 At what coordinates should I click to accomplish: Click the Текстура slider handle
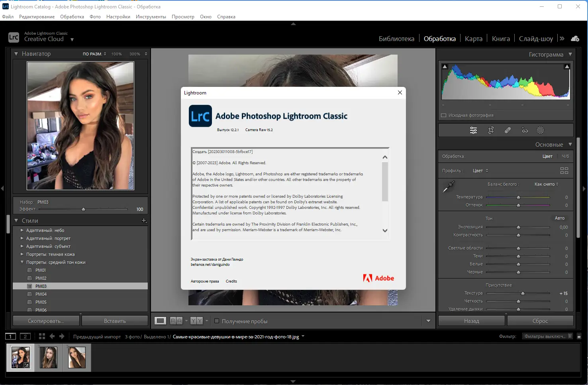point(523,293)
